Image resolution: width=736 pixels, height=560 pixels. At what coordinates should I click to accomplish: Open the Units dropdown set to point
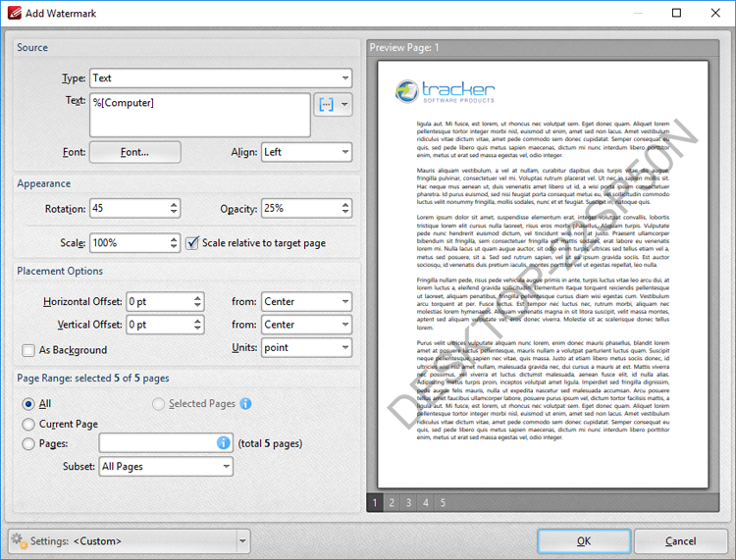(x=305, y=347)
